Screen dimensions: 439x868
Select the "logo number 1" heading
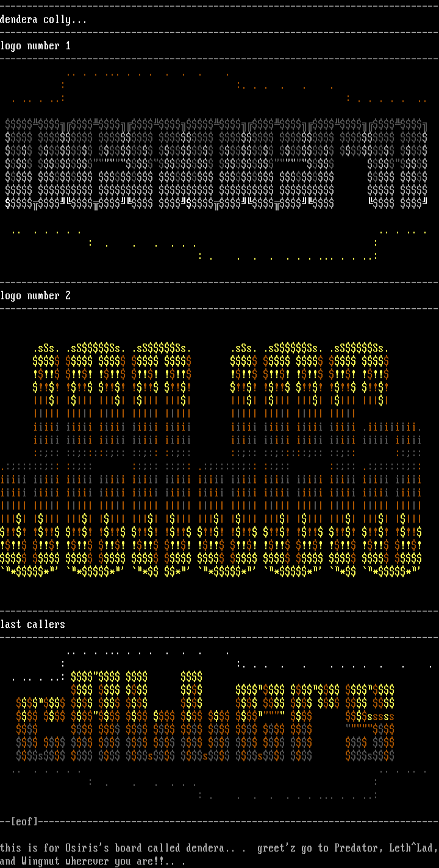tap(35, 46)
